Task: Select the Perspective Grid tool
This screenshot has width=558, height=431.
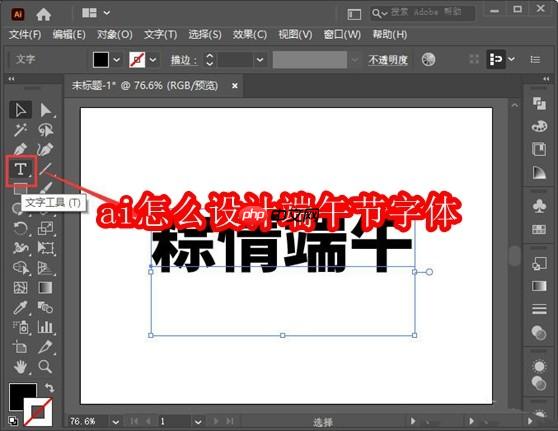Action: tap(46, 268)
